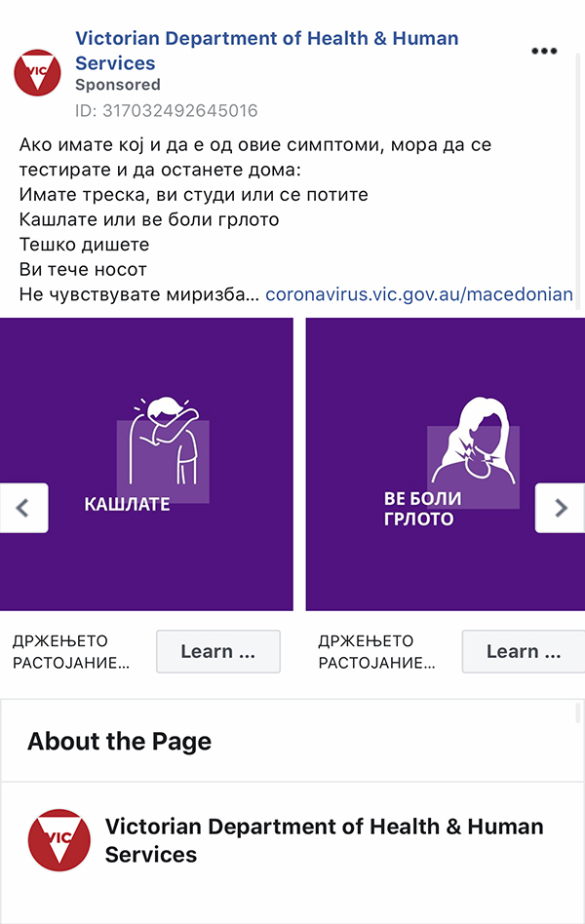Click the About the Page heading
585x924 pixels.
(119, 742)
